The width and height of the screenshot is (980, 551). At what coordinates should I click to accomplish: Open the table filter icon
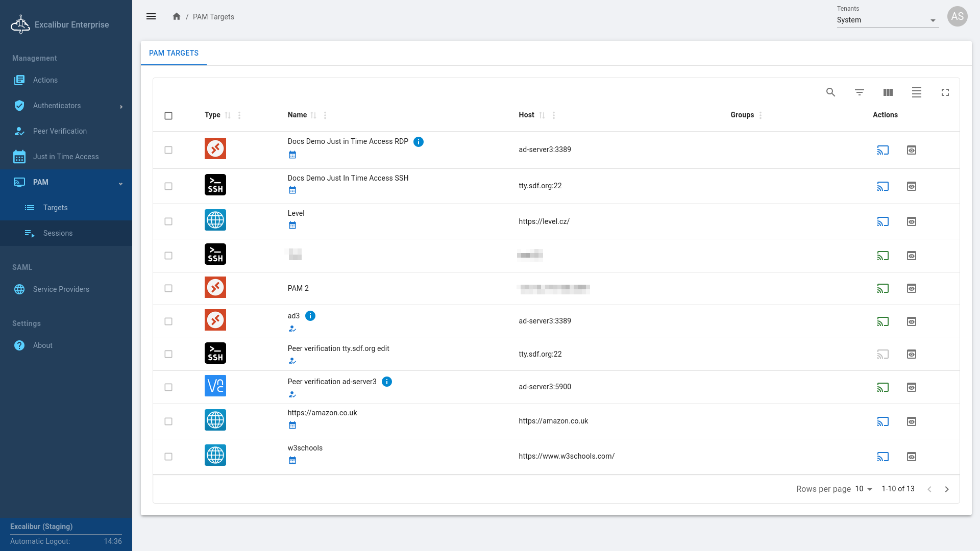pos(859,92)
